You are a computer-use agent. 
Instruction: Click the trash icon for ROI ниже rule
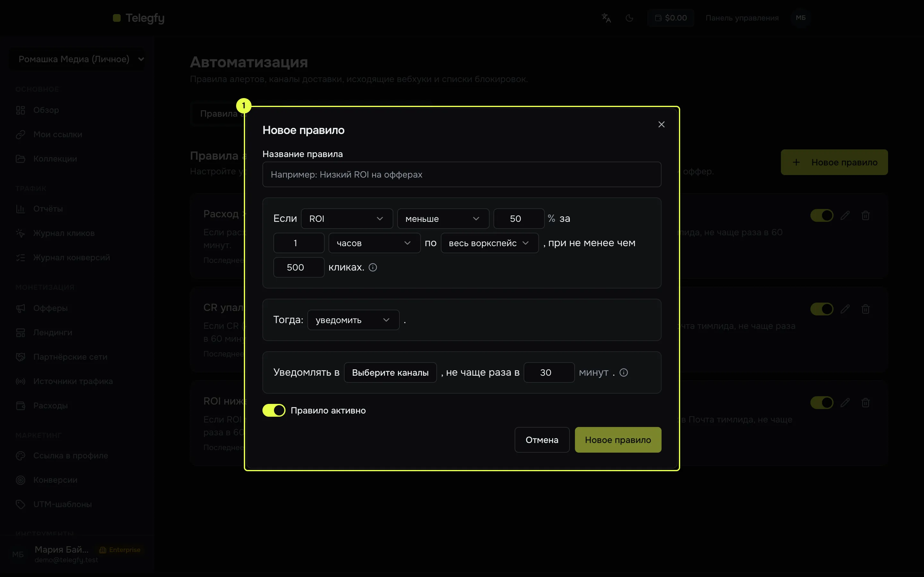coord(866,403)
